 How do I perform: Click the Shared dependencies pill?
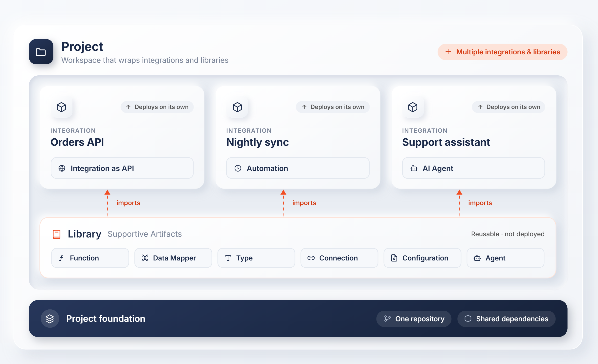507,319
